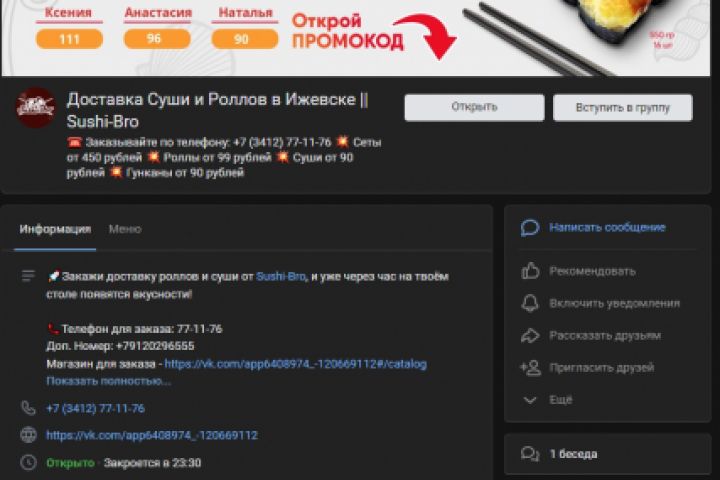Select the Информация tab
This screenshot has width=720, height=480.
[55, 229]
